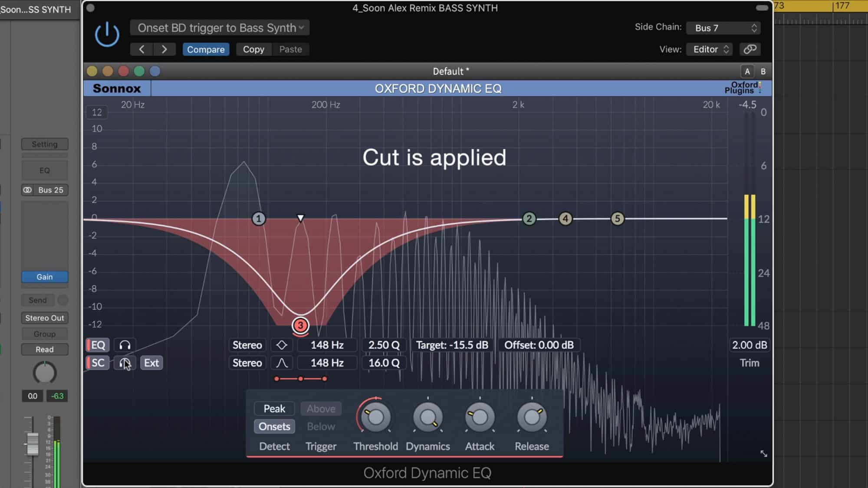
Task: Click the Threshold knob
Action: tap(375, 417)
